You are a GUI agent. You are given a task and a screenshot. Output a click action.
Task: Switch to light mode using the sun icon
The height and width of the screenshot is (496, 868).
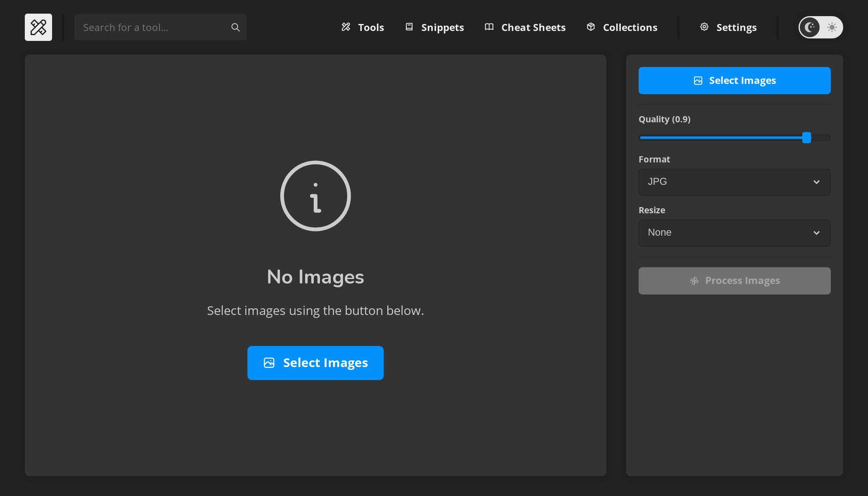click(x=832, y=27)
